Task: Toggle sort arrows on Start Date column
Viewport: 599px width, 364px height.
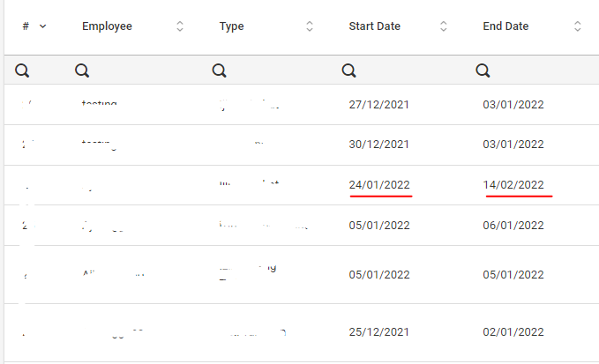Action: pos(444,26)
